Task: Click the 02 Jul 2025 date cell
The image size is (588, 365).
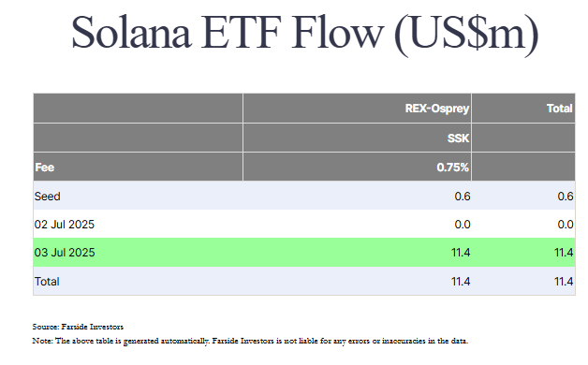Action: 65,224
